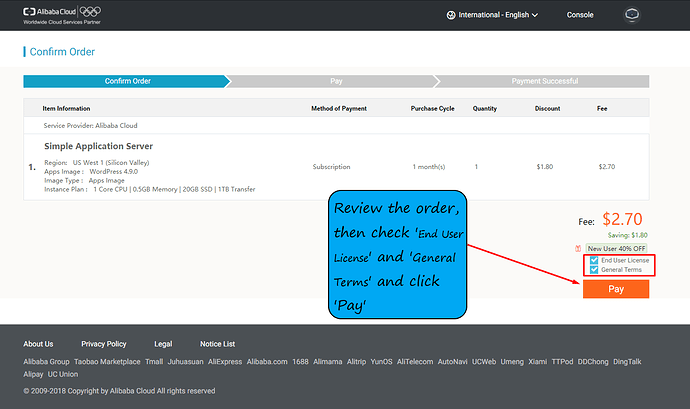Click the Item Information column header
This screenshot has width=690, height=409.
coord(66,108)
